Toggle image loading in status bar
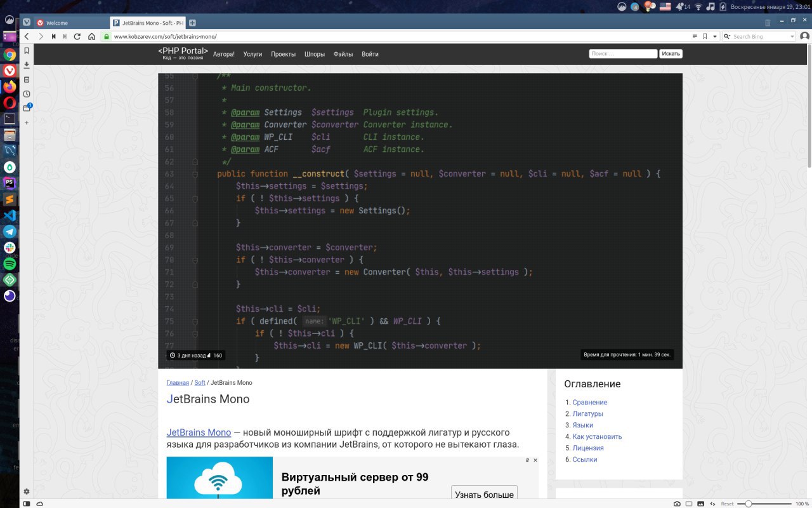This screenshot has width=812, height=508. 700,504
